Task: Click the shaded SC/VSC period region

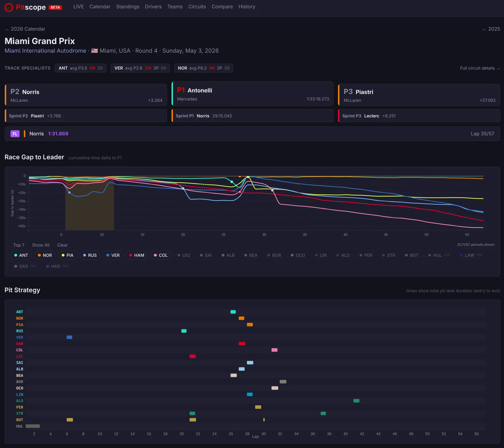Action: click(x=90, y=203)
